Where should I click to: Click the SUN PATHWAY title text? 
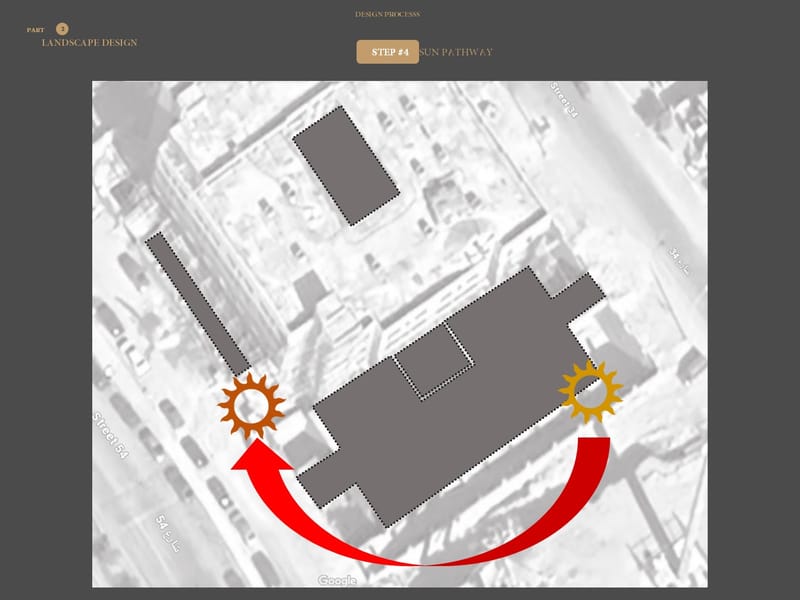pos(456,52)
